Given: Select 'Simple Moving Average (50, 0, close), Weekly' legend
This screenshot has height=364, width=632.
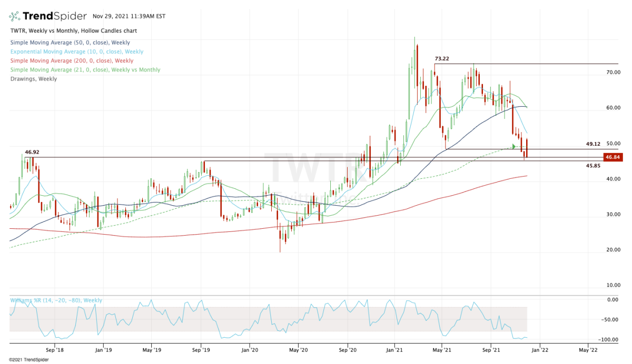Looking at the screenshot, I should click(x=70, y=43).
